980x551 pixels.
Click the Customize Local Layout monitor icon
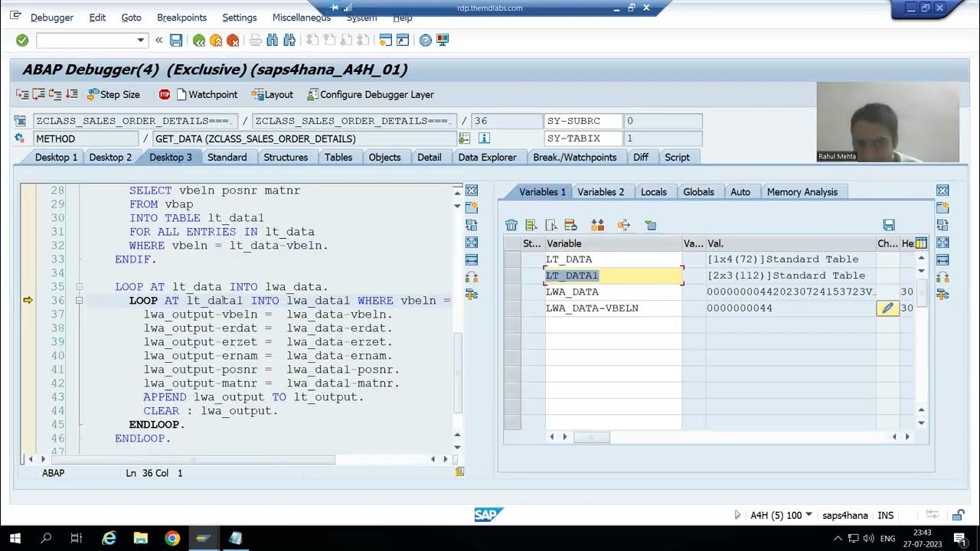point(443,40)
